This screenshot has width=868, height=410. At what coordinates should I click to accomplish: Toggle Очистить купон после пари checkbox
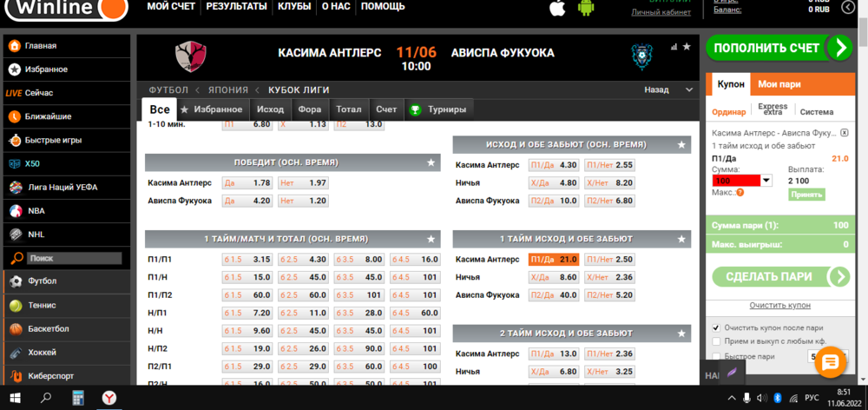tap(716, 327)
